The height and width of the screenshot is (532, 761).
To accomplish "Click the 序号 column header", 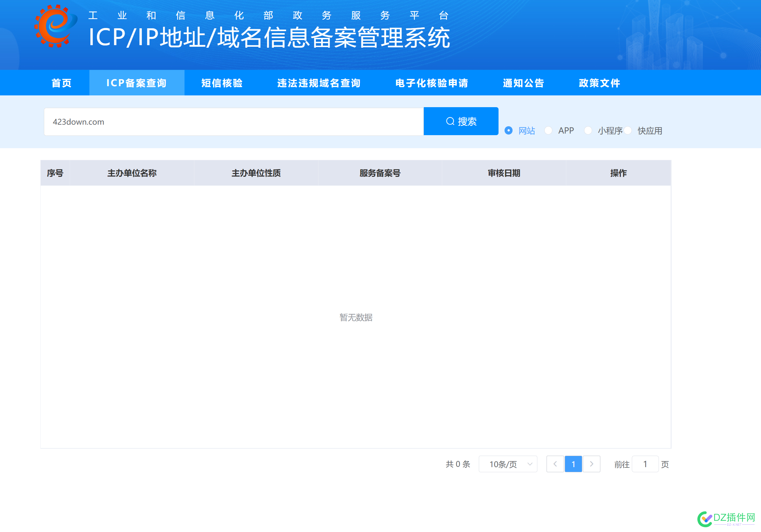I will (55, 173).
